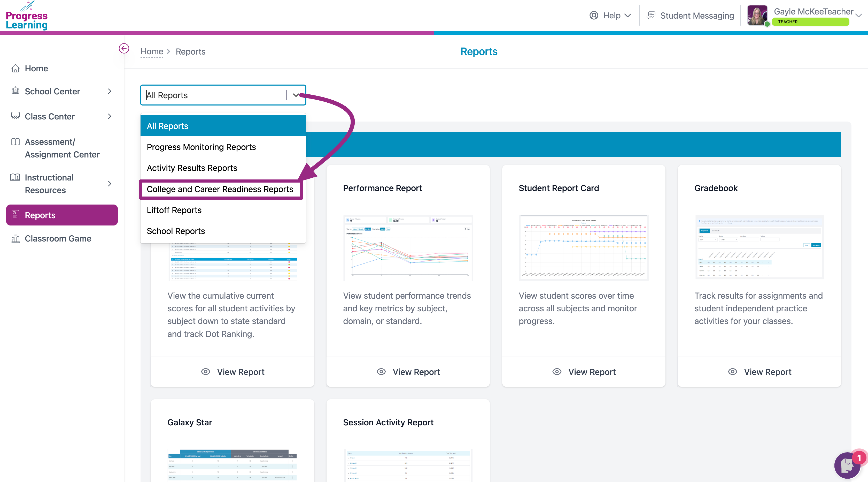The image size is (868, 482).
Task: Toggle the All Reports dropdown arrow
Action: [296, 95]
